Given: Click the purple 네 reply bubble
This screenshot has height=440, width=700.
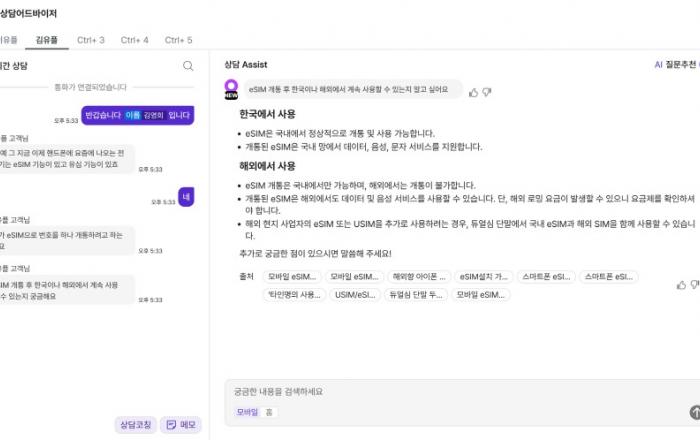Looking at the screenshot, I should [186, 197].
